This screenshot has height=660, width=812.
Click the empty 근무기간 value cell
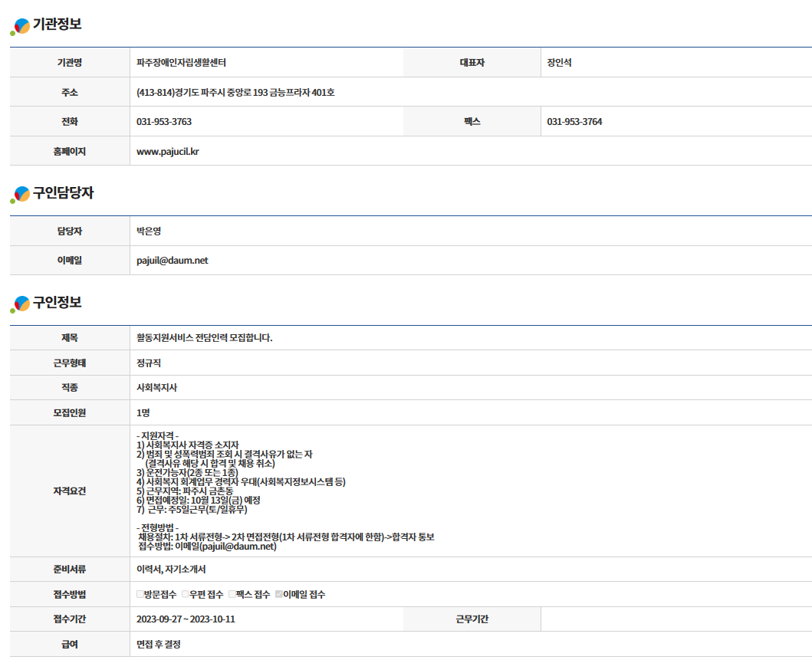click(675, 619)
